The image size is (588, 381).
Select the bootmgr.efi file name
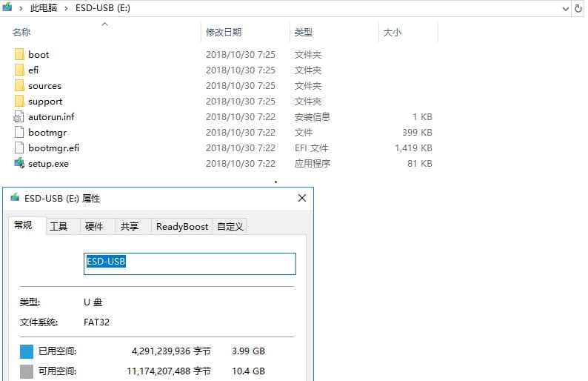53,148
